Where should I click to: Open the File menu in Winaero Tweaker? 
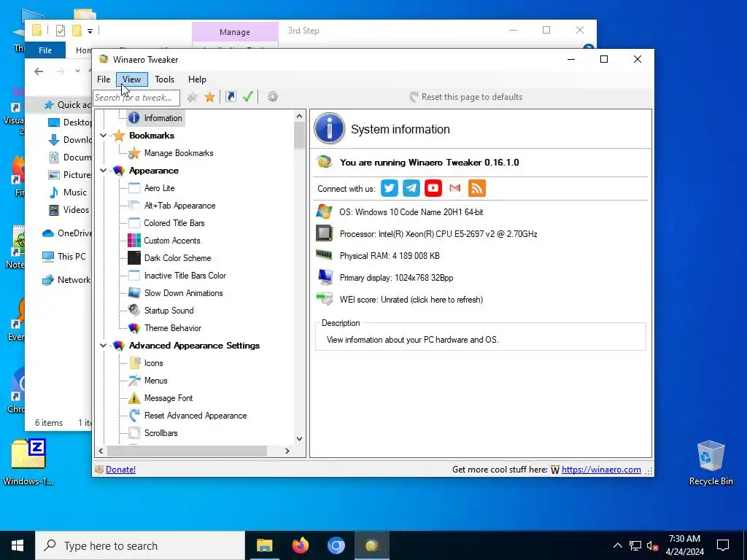(104, 79)
